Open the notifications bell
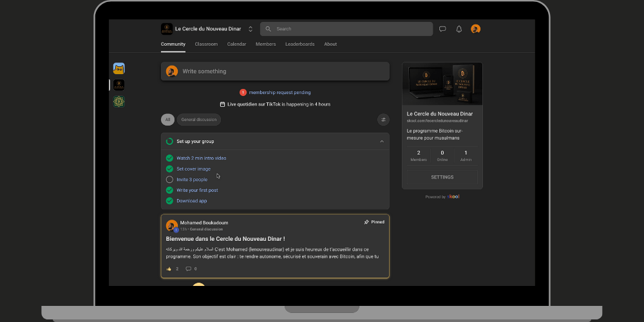 tap(459, 29)
